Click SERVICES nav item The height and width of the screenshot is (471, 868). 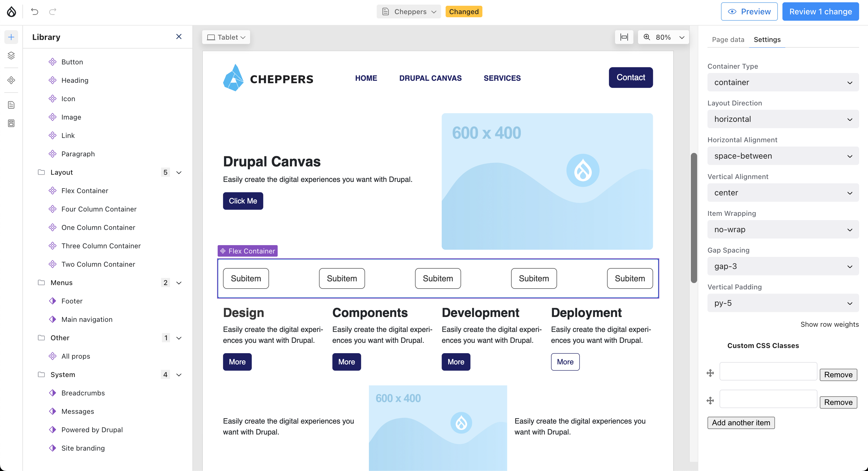point(502,78)
